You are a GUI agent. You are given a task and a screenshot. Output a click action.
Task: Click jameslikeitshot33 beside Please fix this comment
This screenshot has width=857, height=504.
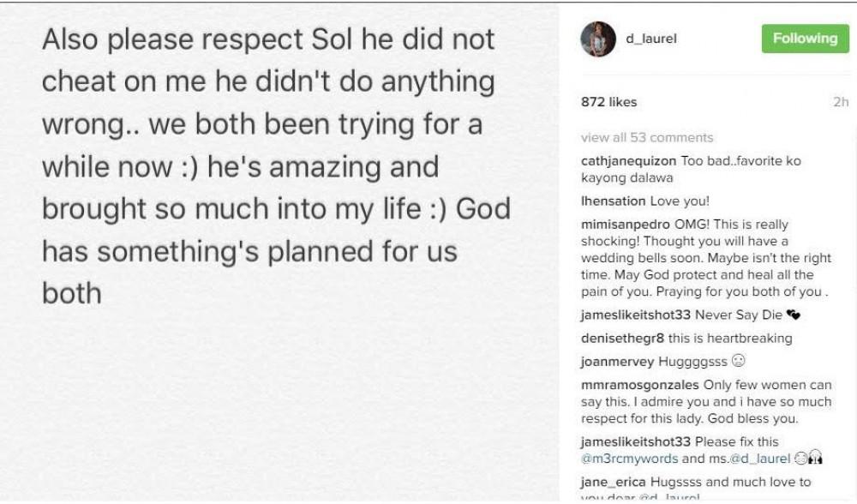tap(636, 441)
